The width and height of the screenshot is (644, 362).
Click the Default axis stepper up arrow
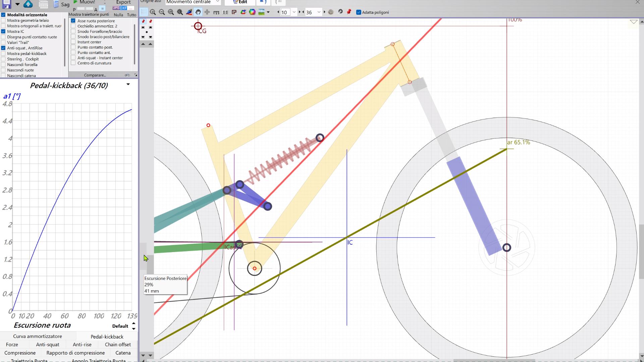(x=133, y=324)
